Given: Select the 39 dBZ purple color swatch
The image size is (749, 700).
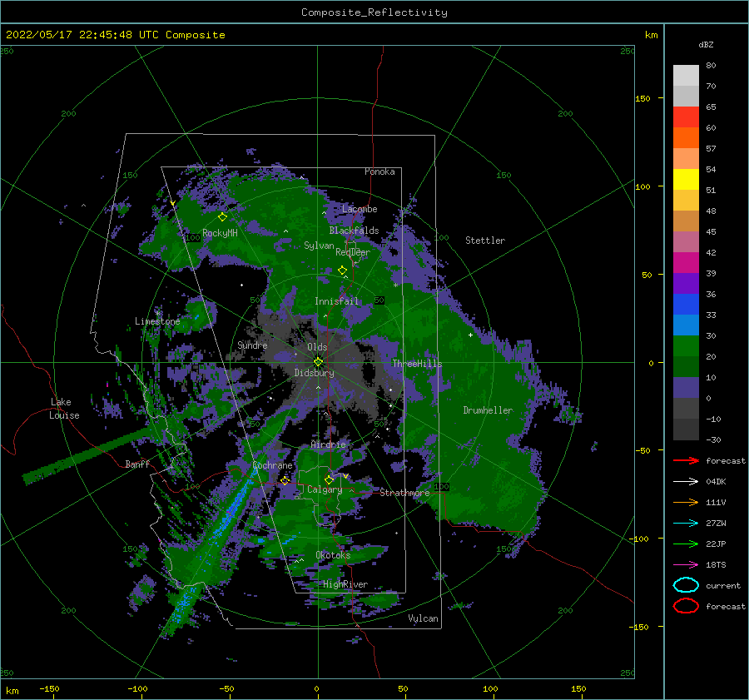Looking at the screenshot, I should coord(686,283).
